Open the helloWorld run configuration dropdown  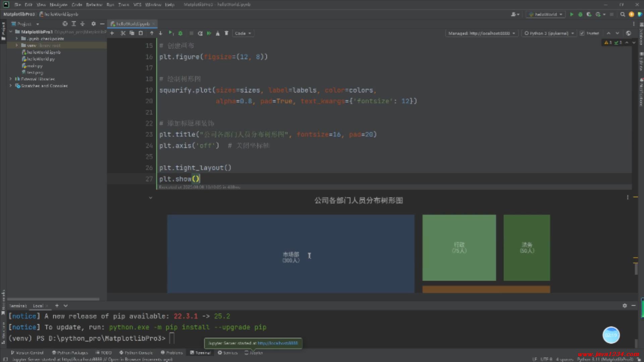(x=545, y=14)
